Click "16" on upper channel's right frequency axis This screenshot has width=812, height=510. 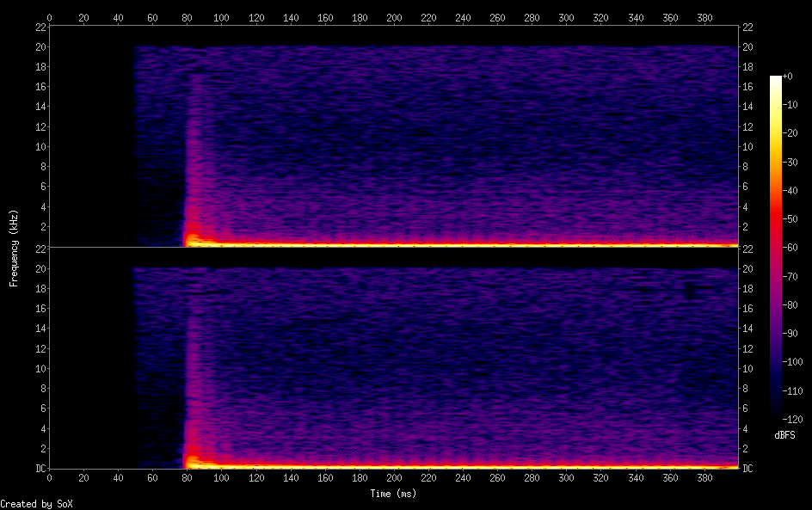[x=747, y=87]
